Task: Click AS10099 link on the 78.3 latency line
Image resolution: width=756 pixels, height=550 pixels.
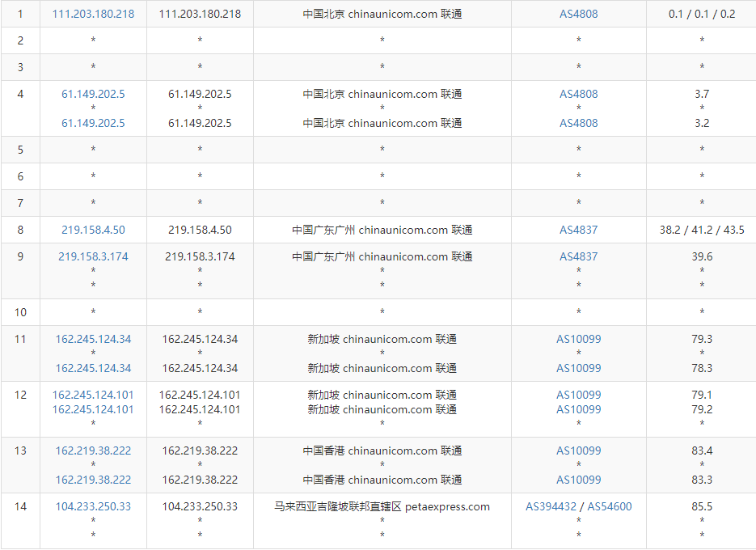Action: (x=579, y=368)
